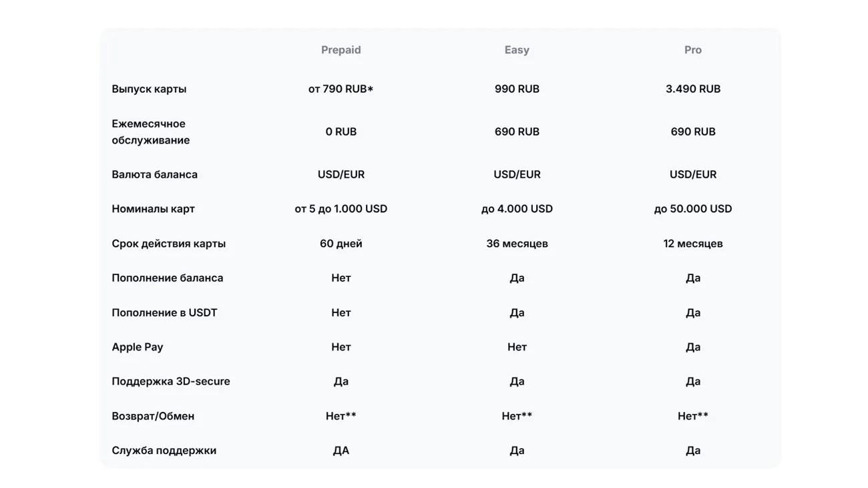Image resolution: width=868 pixels, height=488 pixels.
Task: Click the "от 5 до 1.000 USD" cell
Action: click(x=341, y=209)
